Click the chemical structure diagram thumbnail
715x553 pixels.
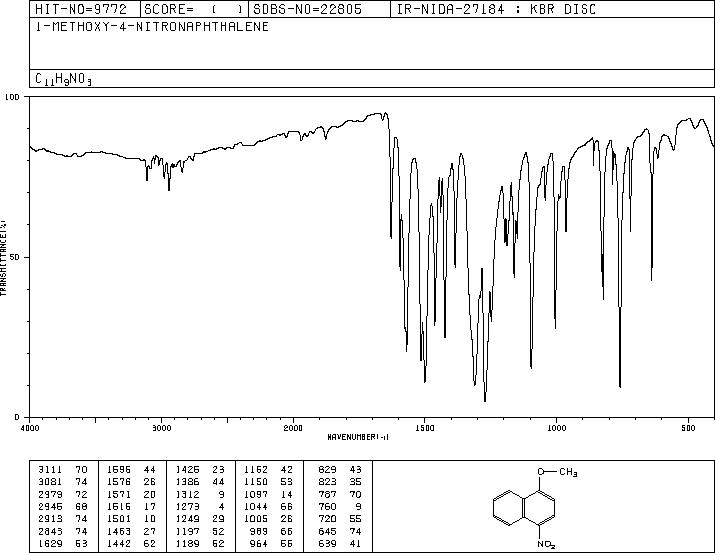click(535, 507)
